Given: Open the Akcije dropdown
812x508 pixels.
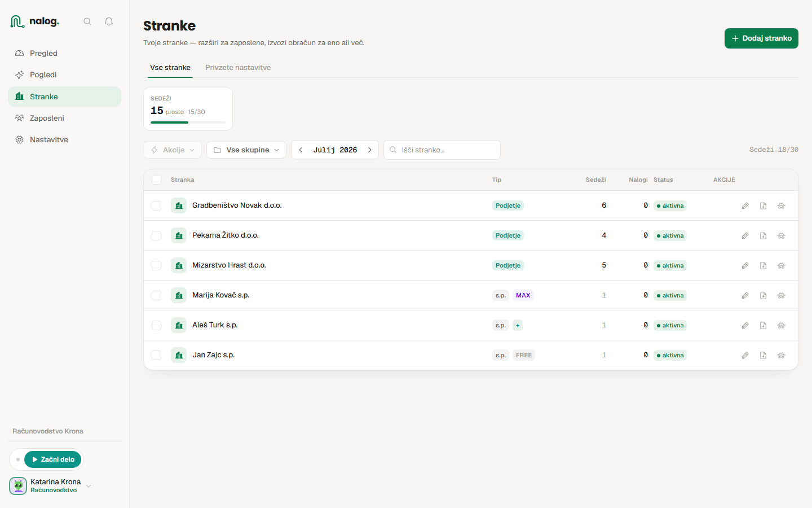Looking at the screenshot, I should (173, 150).
